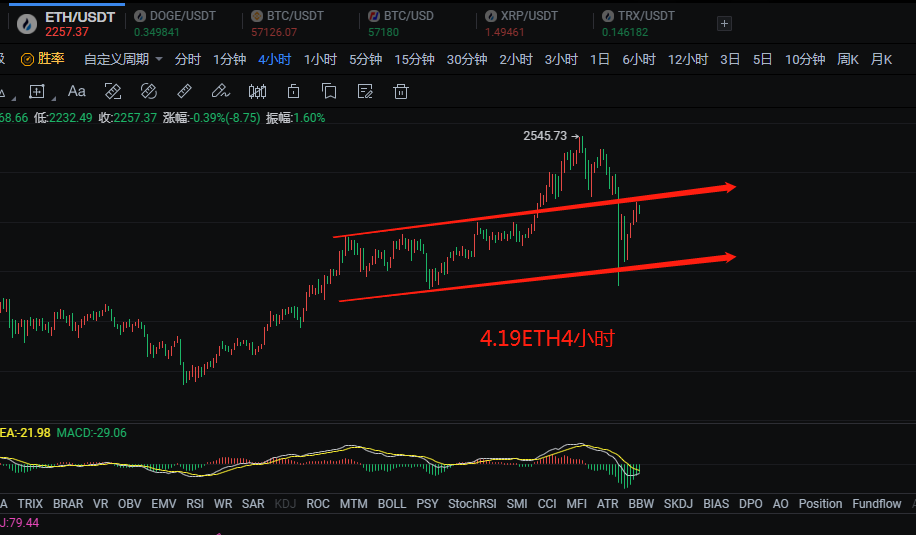Select the 12小时 timeframe
This screenshot has width=916, height=535.
688,59
